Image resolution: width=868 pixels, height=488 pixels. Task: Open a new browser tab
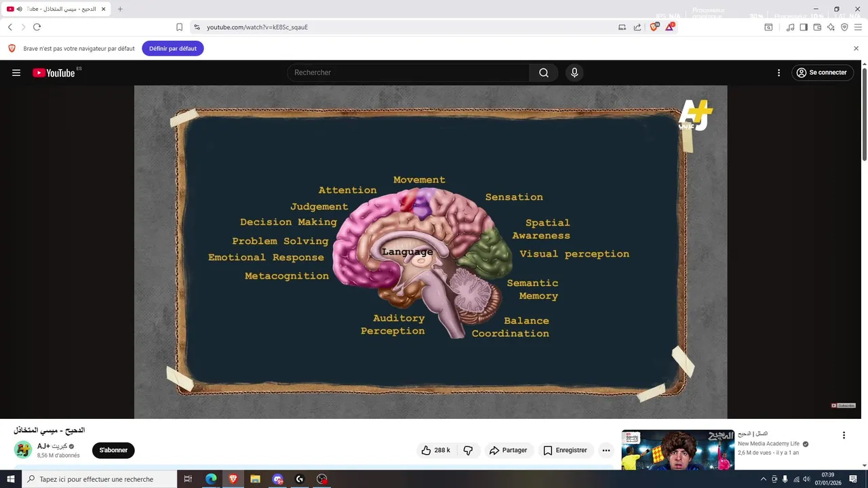120,9
